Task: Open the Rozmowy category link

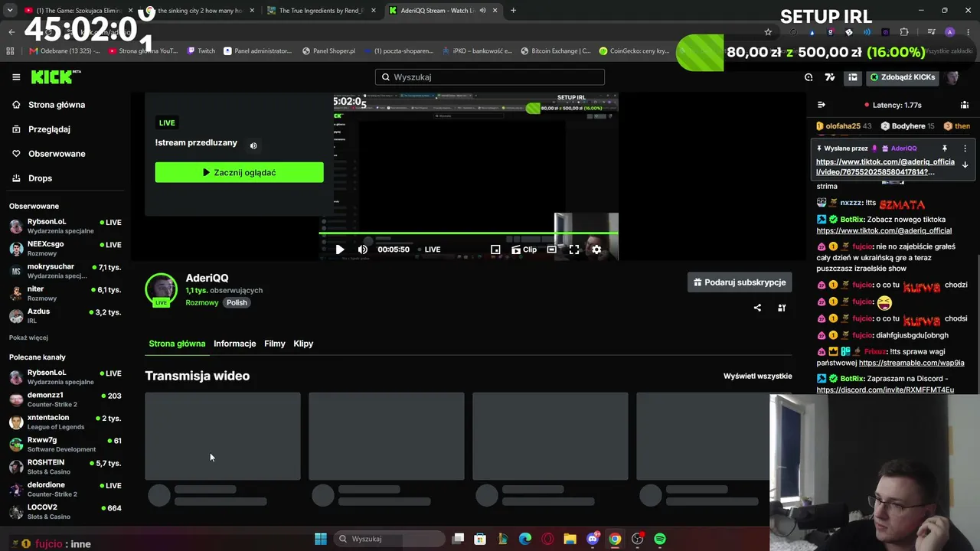Action: coord(202,302)
